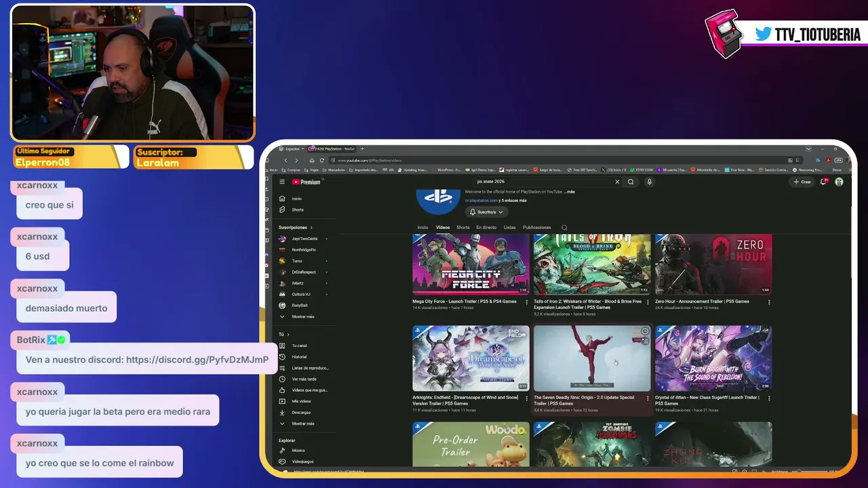Clear the YouTube search box text
The height and width of the screenshot is (488, 868).
(617, 182)
